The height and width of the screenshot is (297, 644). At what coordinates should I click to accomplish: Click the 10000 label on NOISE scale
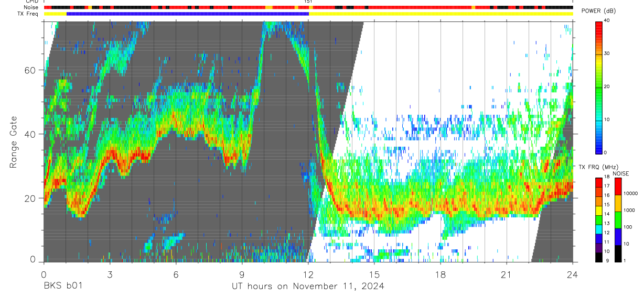631,193
